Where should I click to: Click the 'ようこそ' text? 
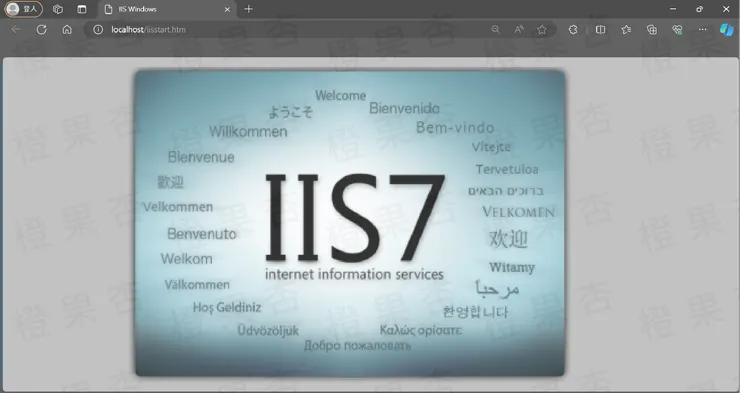point(291,112)
